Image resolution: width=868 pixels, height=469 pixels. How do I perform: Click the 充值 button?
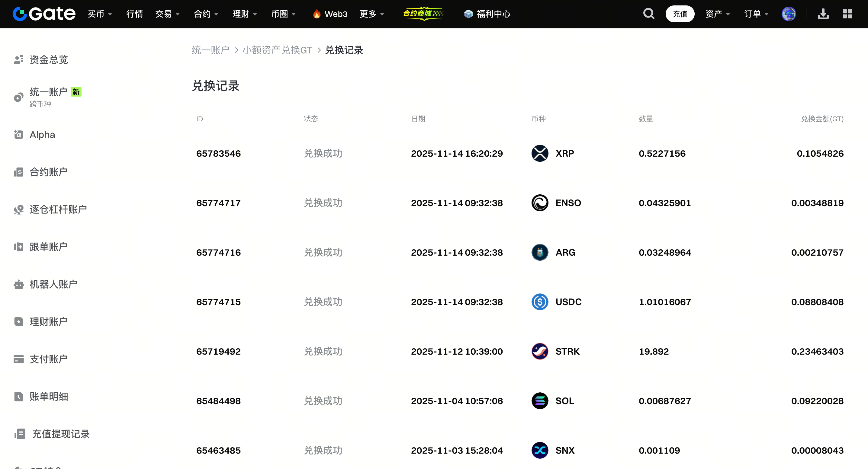click(680, 14)
